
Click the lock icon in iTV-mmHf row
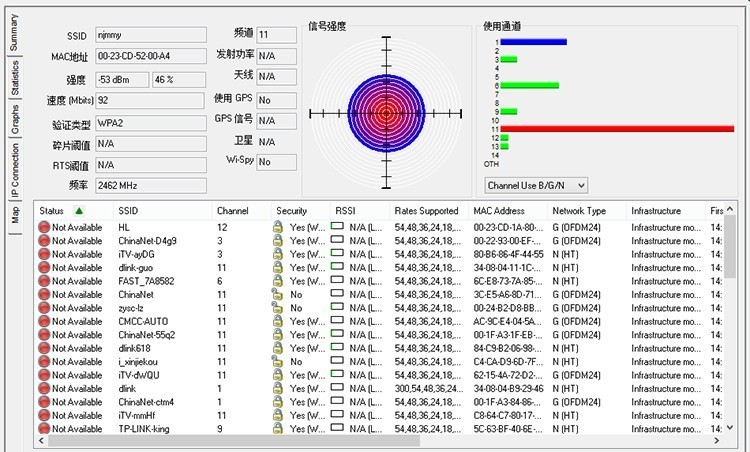(x=277, y=415)
